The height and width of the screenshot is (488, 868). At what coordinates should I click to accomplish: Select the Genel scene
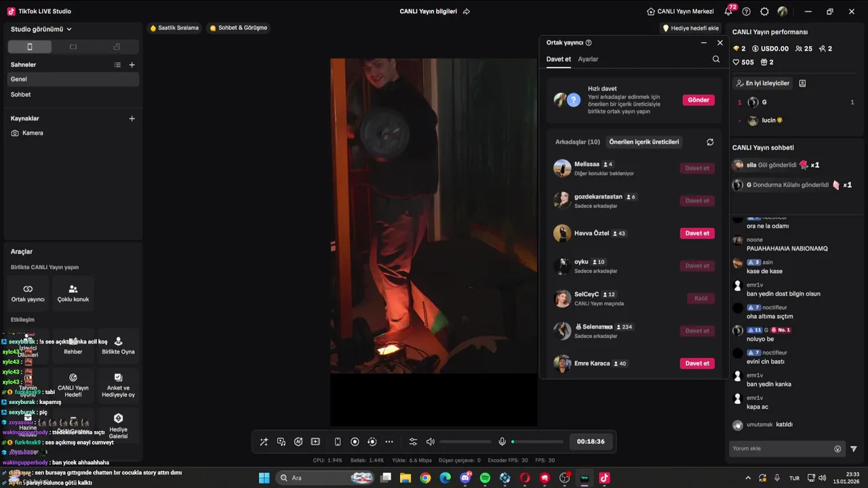pyautogui.click(x=73, y=79)
